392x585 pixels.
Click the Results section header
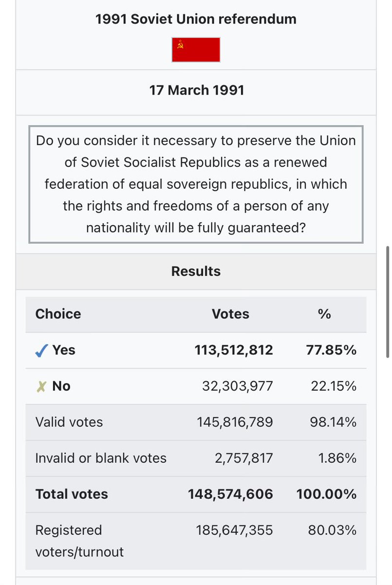(196, 272)
